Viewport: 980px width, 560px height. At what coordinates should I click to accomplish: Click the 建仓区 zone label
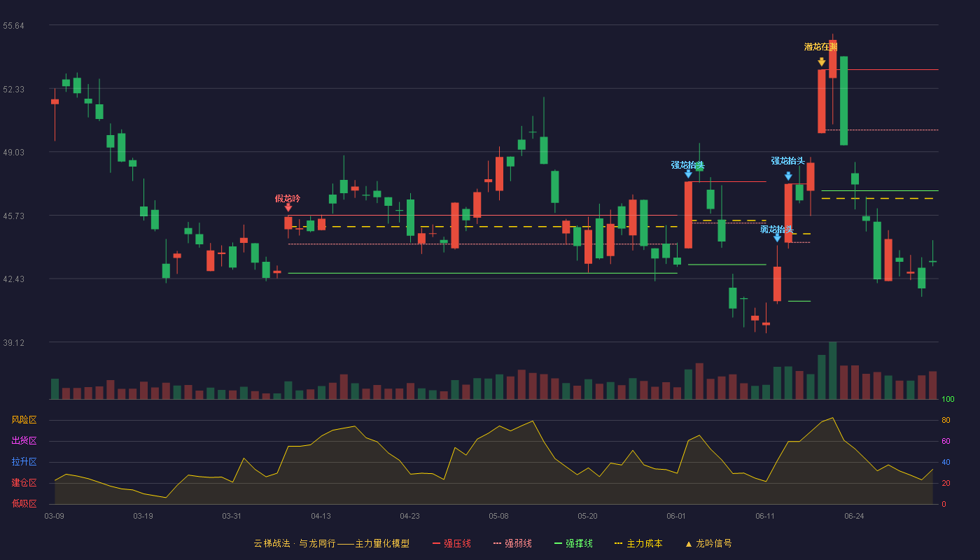24,483
